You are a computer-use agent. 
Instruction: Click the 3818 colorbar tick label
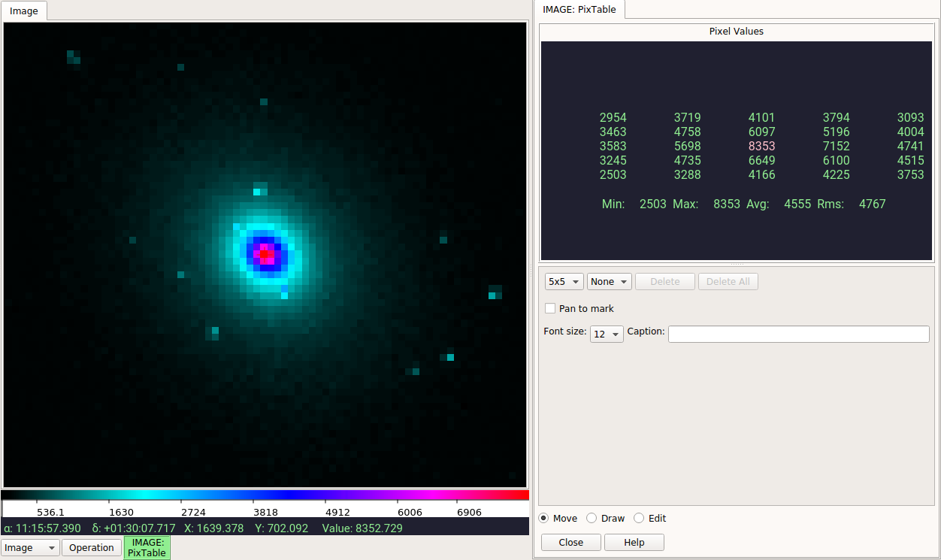click(x=265, y=512)
